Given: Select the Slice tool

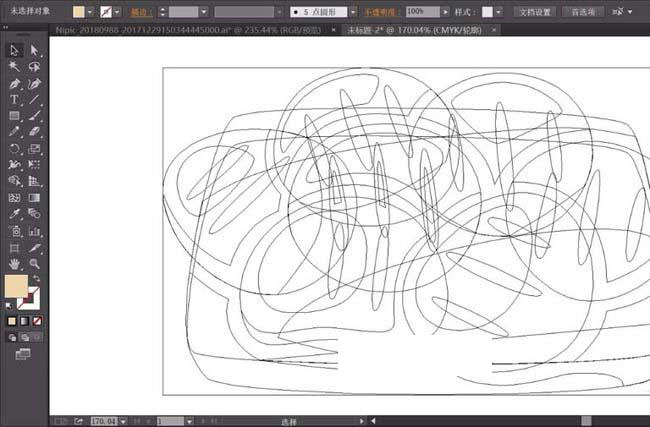Looking at the screenshot, I should 34,248.
